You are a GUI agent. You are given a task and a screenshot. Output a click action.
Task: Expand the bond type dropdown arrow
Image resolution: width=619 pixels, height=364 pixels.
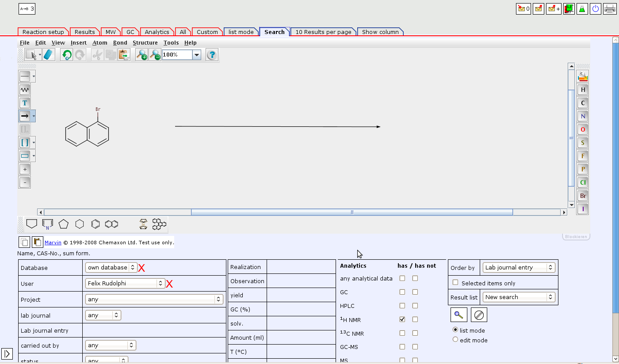(x=34, y=76)
